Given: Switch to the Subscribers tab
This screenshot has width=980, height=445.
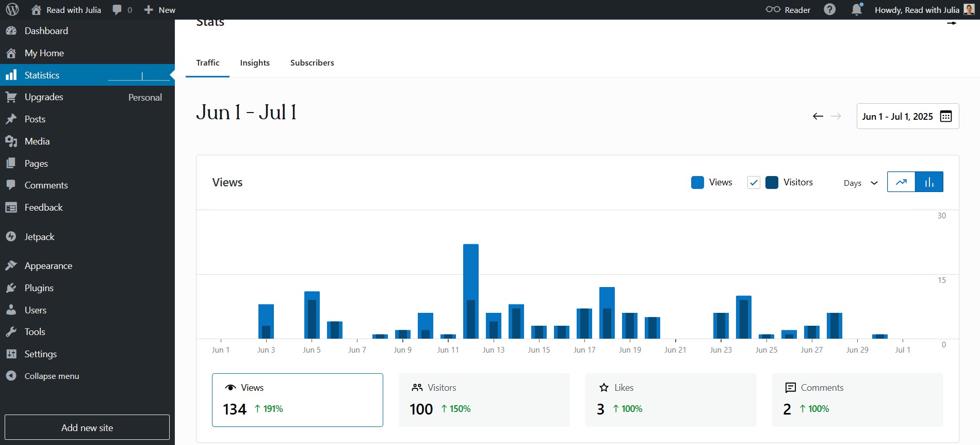Looking at the screenshot, I should click(312, 62).
